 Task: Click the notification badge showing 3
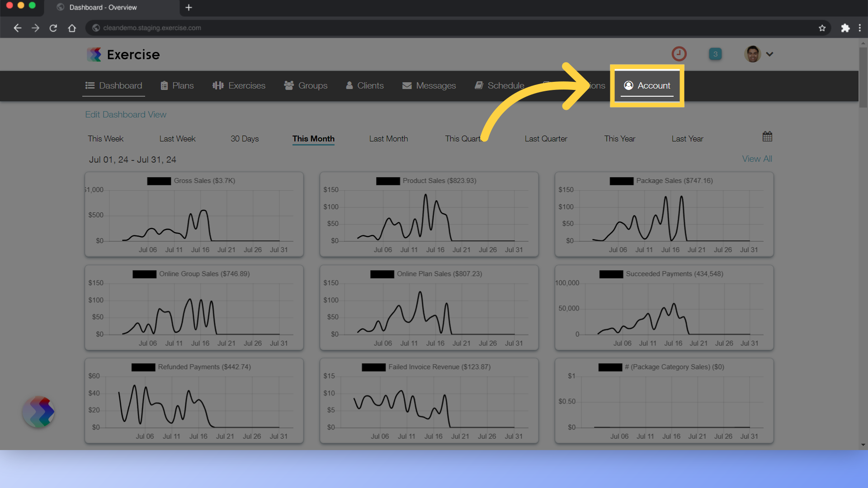click(x=715, y=54)
